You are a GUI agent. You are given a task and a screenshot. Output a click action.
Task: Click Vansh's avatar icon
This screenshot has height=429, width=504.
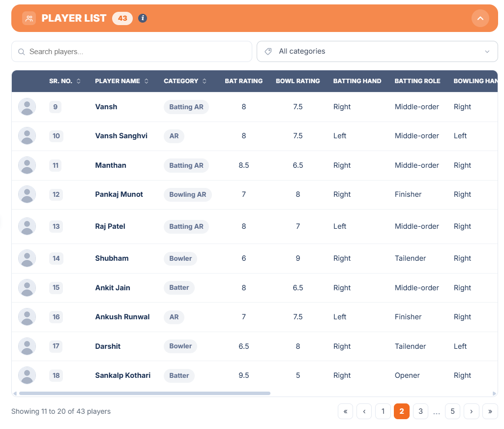(x=27, y=107)
